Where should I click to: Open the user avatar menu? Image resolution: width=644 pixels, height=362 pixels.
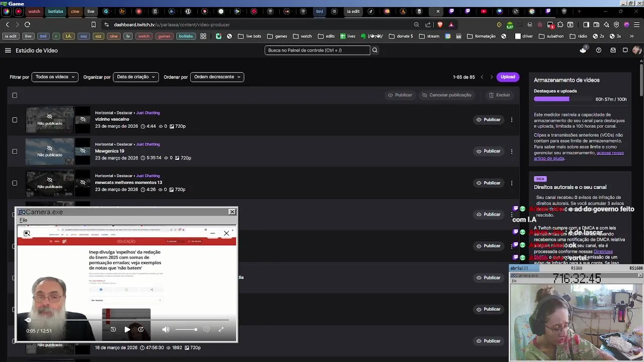coord(637,50)
